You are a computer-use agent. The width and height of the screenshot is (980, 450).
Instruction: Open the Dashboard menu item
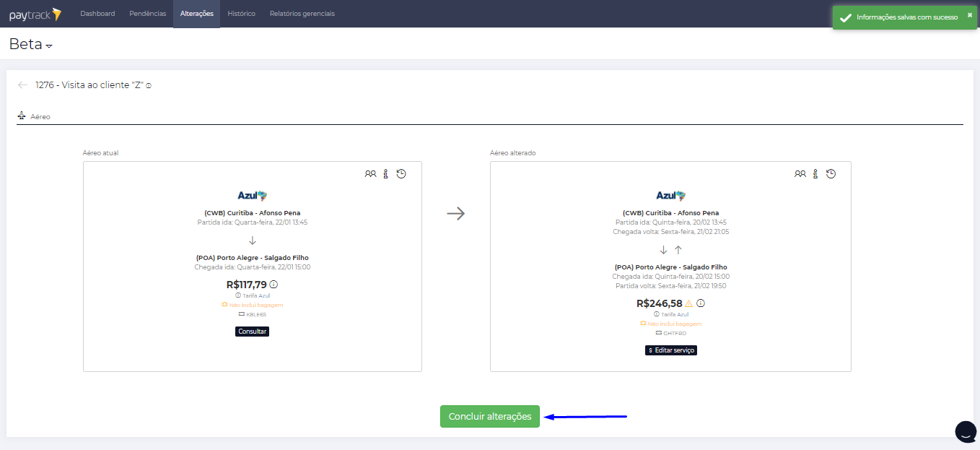click(x=97, y=14)
